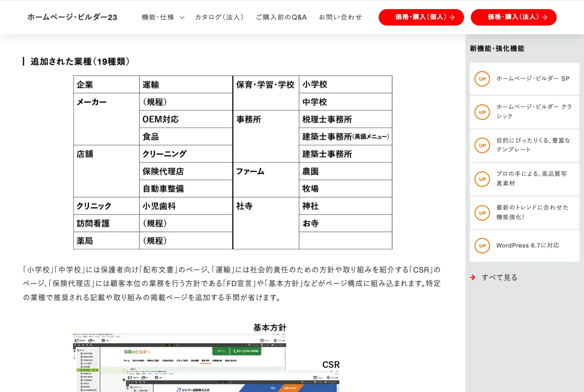Viewport: 584px width, 392px height.
Task: Click the UP icon beside 高品質写真素材
Action: point(482,179)
